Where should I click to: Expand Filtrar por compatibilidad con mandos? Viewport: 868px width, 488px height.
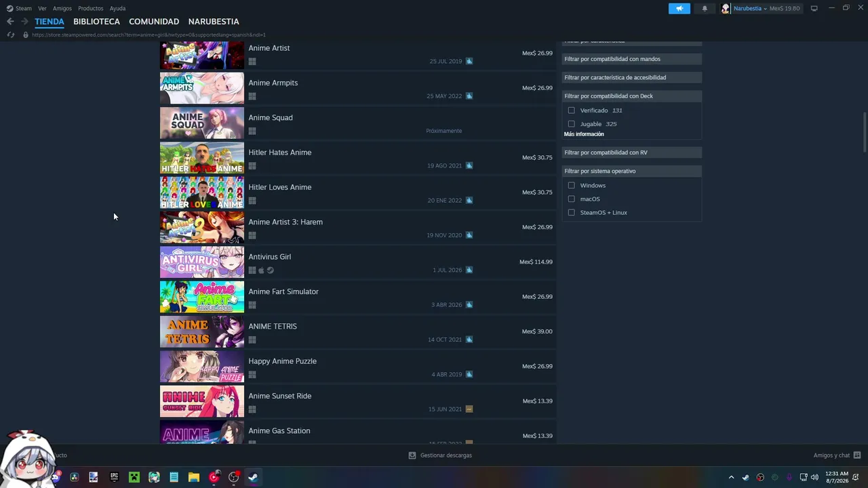tap(632, 59)
